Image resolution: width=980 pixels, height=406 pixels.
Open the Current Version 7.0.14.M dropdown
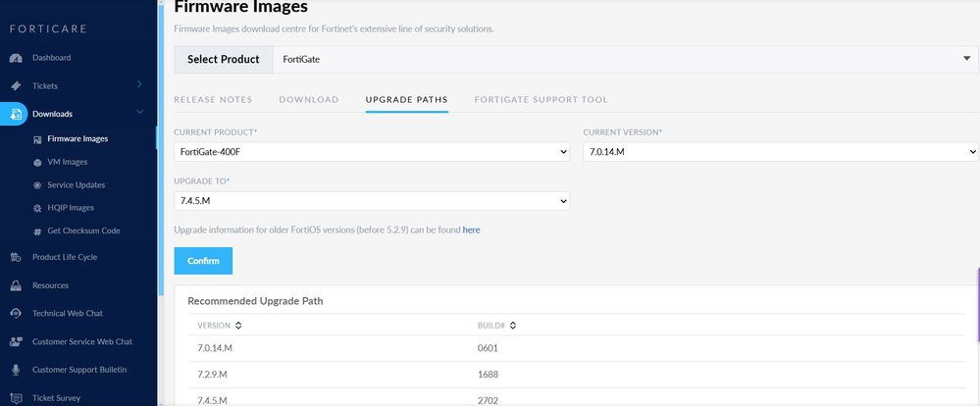(x=781, y=152)
